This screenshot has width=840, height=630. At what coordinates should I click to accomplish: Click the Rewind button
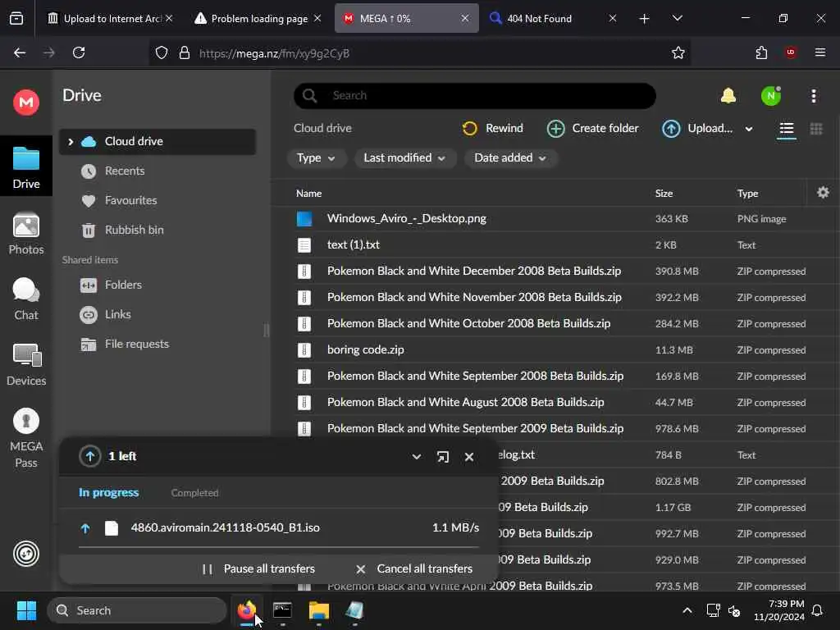(x=492, y=129)
